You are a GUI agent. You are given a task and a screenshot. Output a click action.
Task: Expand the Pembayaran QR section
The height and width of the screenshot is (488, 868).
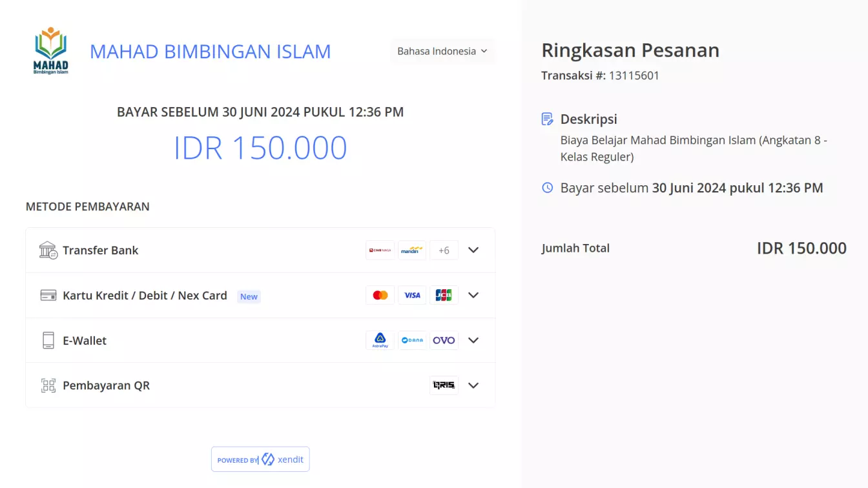[x=473, y=385]
